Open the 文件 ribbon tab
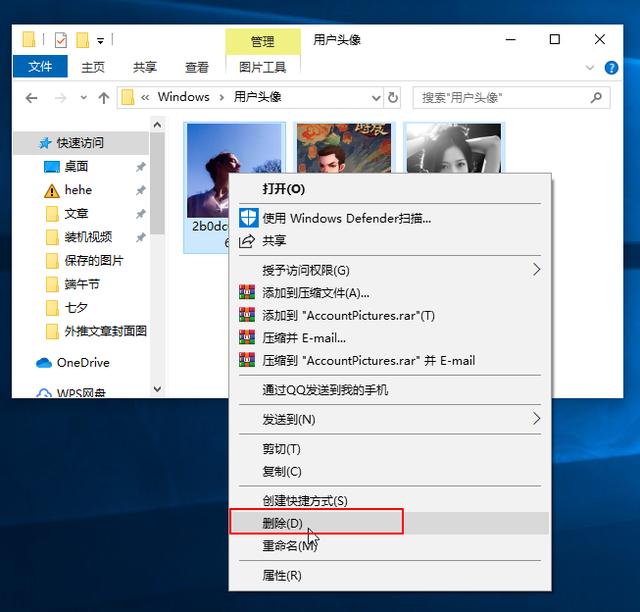 click(40, 66)
